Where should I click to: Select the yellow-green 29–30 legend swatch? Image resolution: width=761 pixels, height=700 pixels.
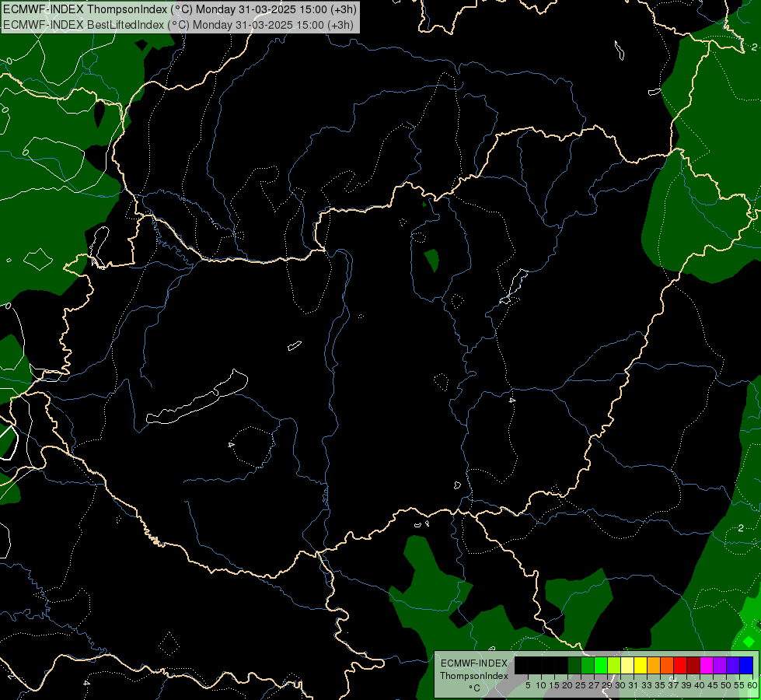(x=614, y=666)
